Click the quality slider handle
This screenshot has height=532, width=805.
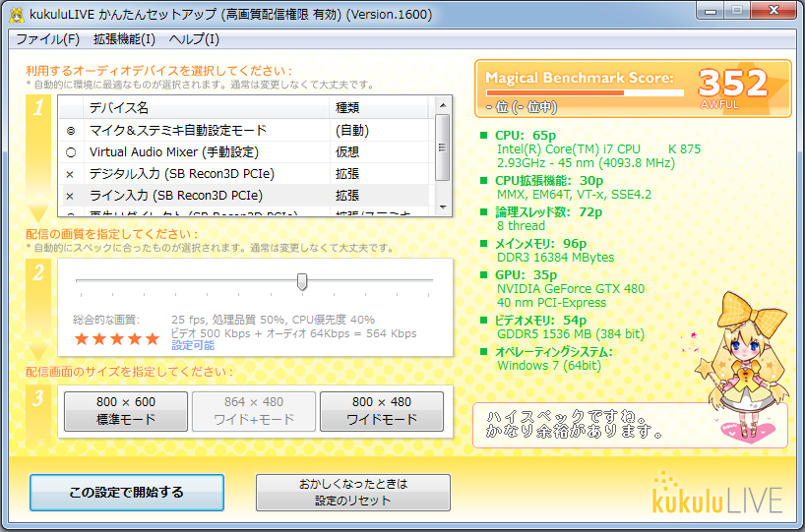[302, 281]
